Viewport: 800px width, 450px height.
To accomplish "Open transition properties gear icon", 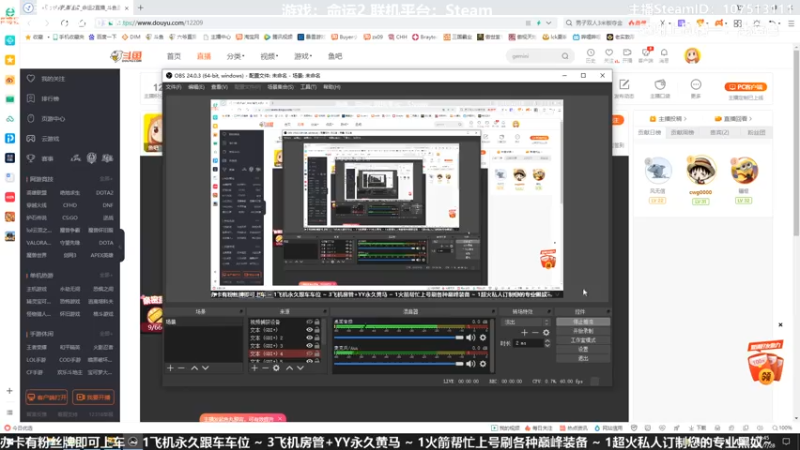I will 546,333.
